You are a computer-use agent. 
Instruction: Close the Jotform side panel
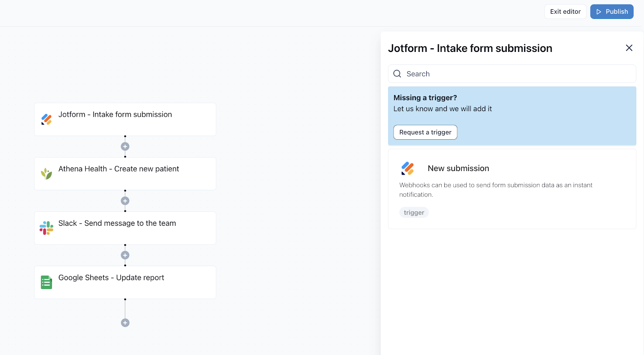[629, 48]
